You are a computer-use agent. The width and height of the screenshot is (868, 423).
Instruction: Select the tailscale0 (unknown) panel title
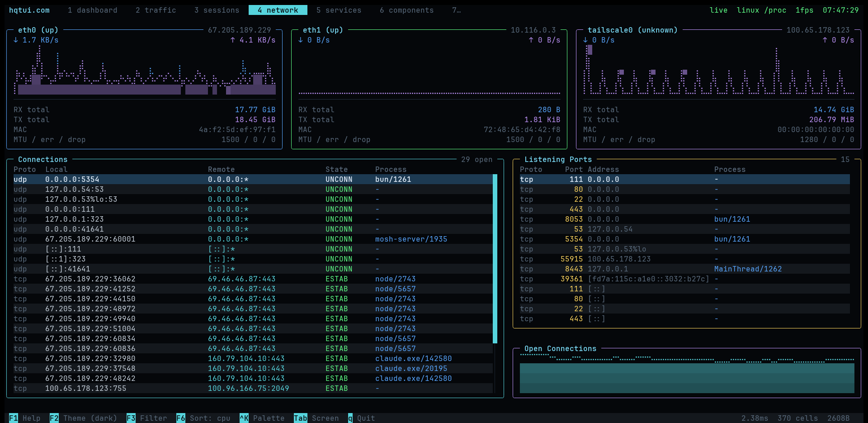tap(633, 30)
